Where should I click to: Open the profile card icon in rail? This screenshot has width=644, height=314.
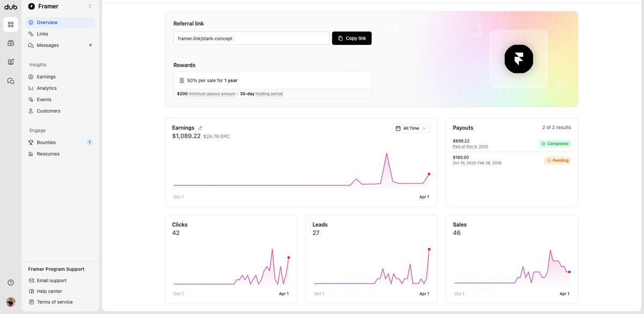[x=11, y=62]
